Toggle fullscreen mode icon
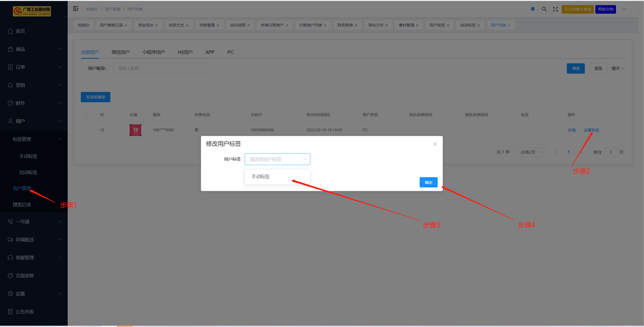 pos(555,9)
